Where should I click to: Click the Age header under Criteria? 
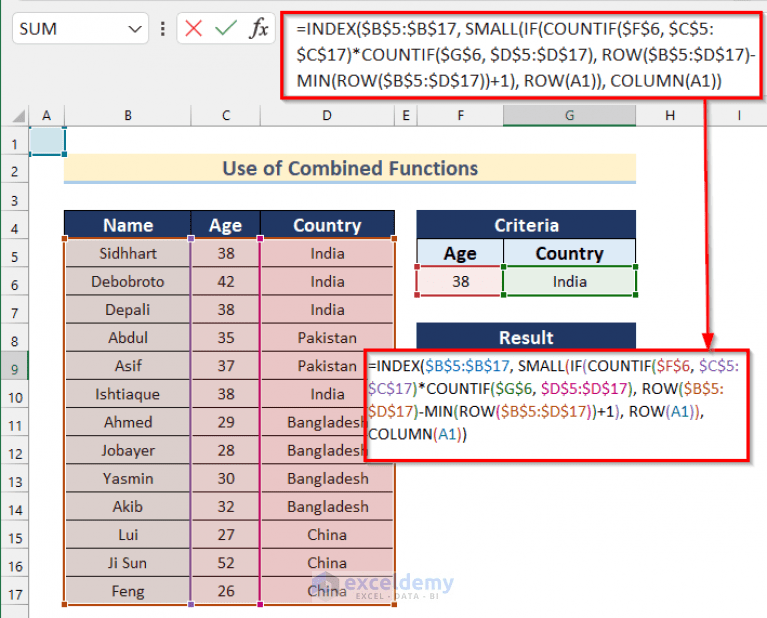click(460, 253)
